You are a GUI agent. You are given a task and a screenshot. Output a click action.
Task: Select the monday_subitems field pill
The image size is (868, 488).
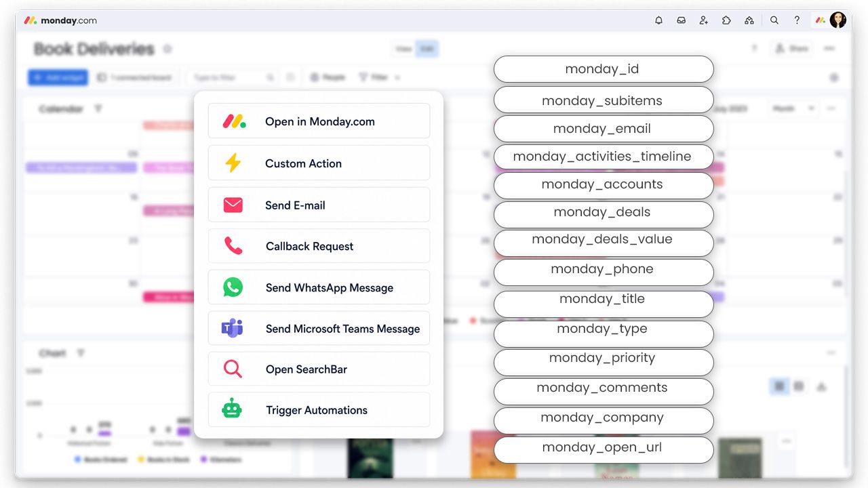coord(604,100)
